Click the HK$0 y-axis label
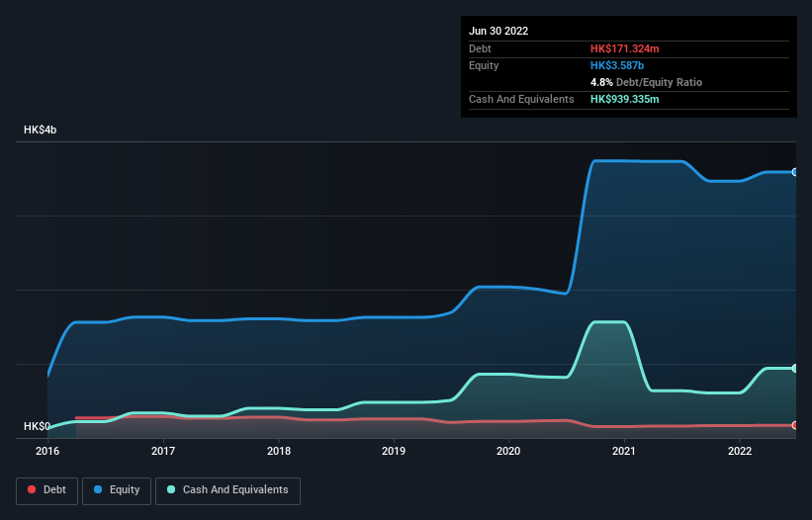The image size is (812, 520). pyautogui.click(x=37, y=426)
